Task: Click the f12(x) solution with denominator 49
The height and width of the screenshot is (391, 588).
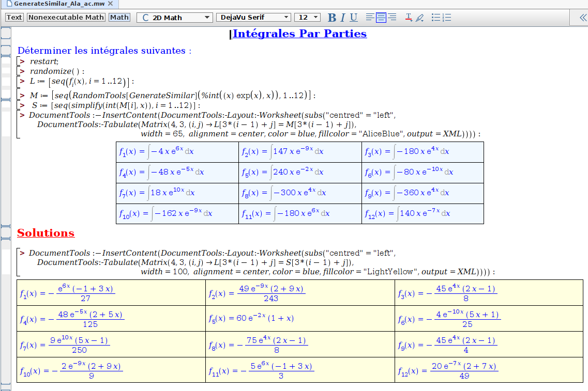Action: (x=489, y=370)
